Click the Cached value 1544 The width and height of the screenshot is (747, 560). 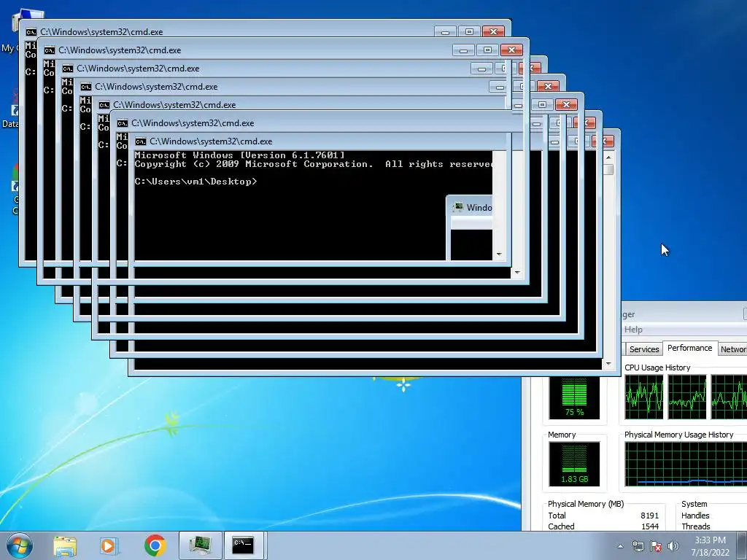tap(650, 526)
